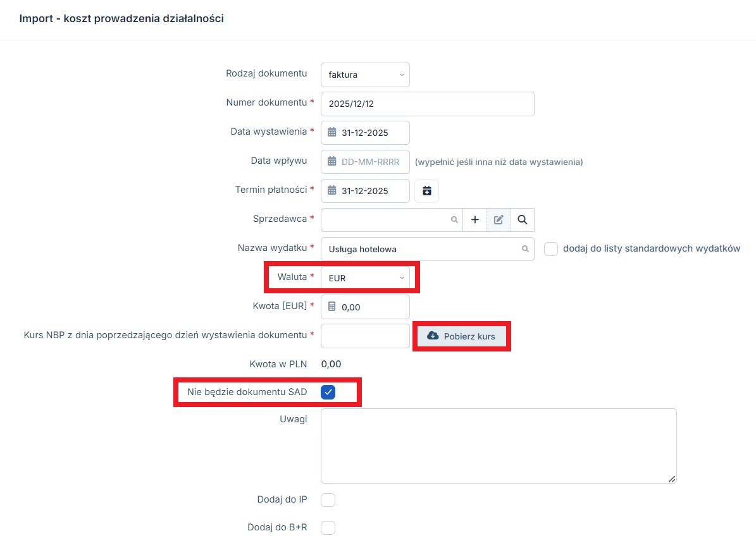Click the calendar-plus icon beside Termin płatności

click(x=426, y=190)
